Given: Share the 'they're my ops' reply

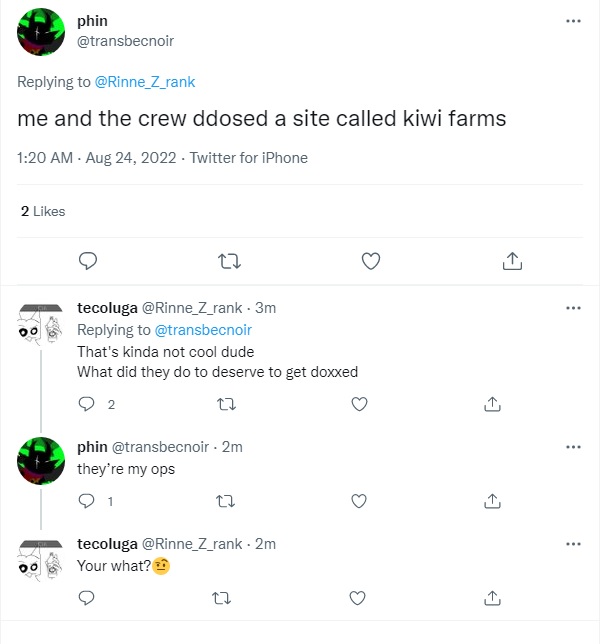Looking at the screenshot, I should (x=492, y=500).
